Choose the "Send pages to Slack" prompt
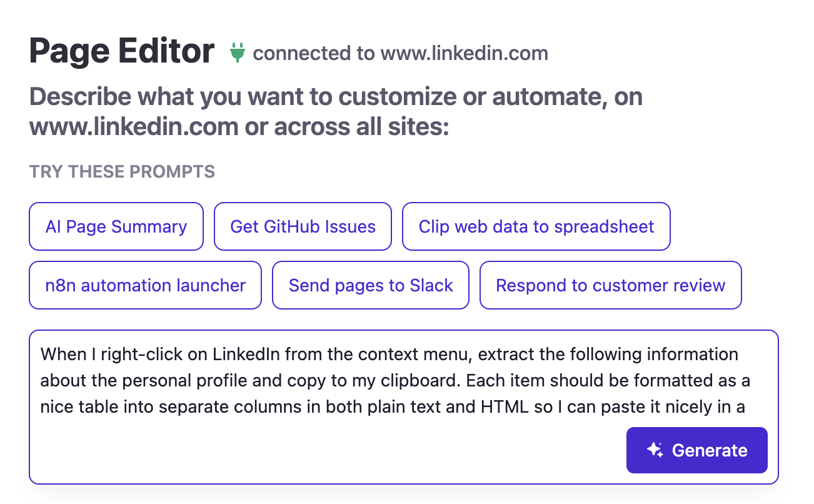The height and width of the screenshot is (504, 814). click(370, 285)
